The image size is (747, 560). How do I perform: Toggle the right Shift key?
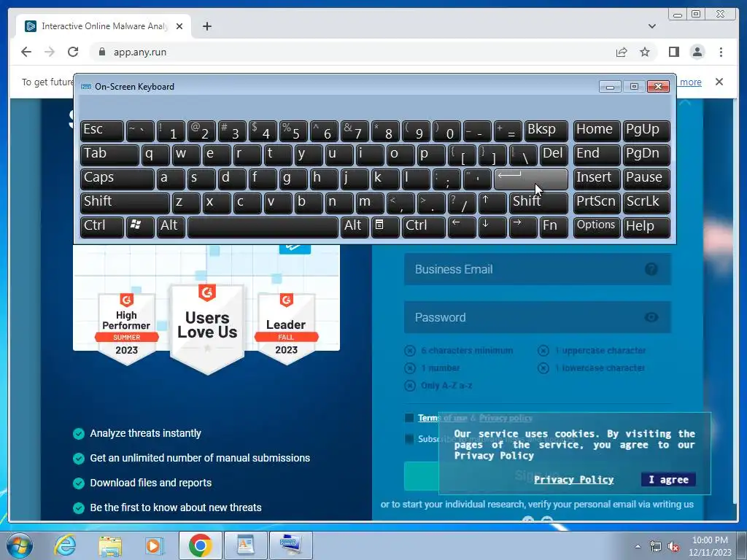538,203
